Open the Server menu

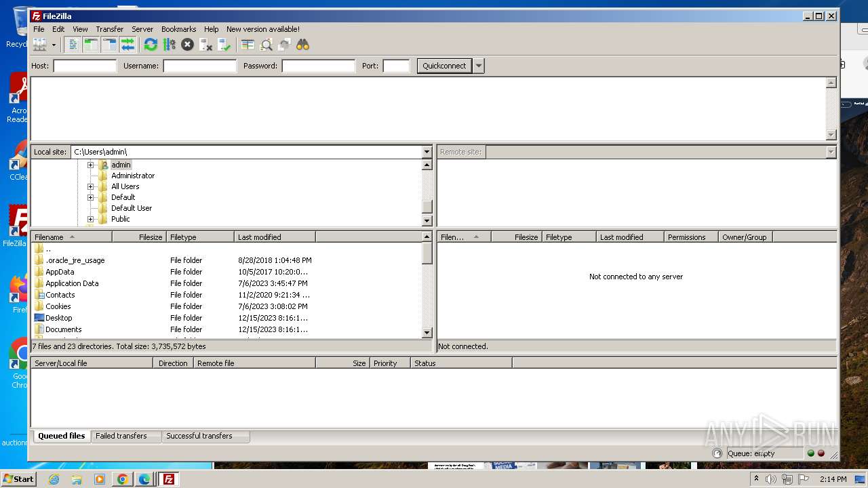(142, 29)
